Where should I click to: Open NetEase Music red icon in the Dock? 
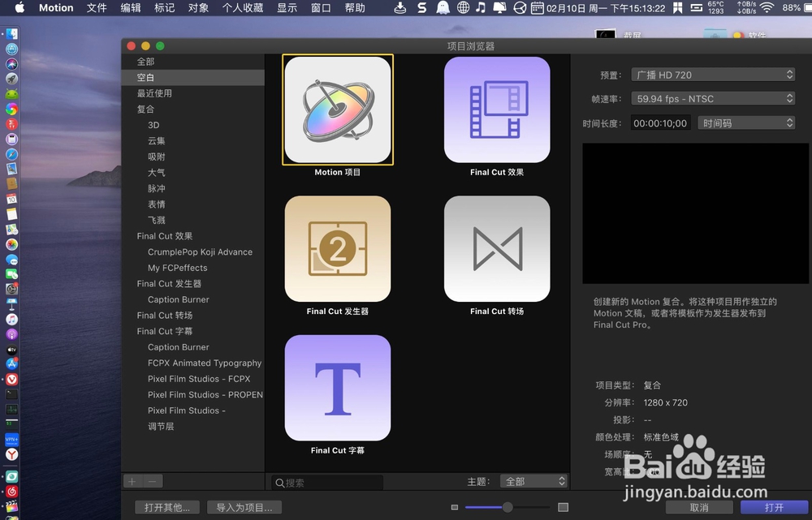11,491
